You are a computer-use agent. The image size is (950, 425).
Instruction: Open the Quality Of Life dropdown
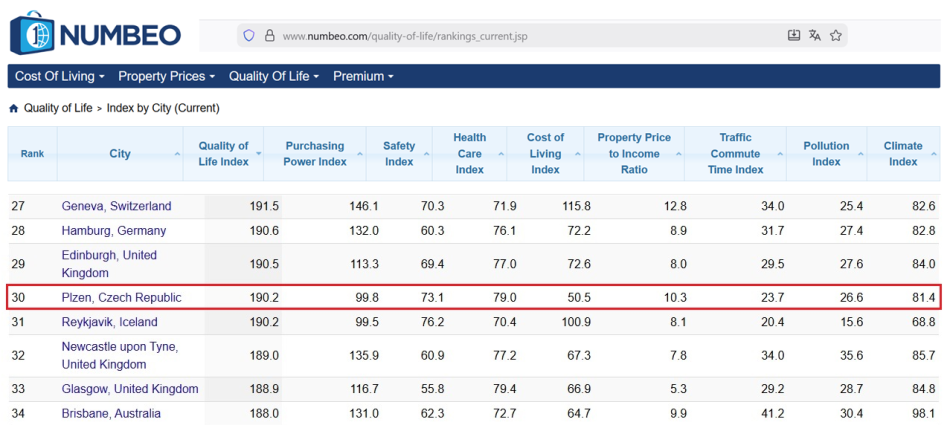pyautogui.click(x=273, y=76)
